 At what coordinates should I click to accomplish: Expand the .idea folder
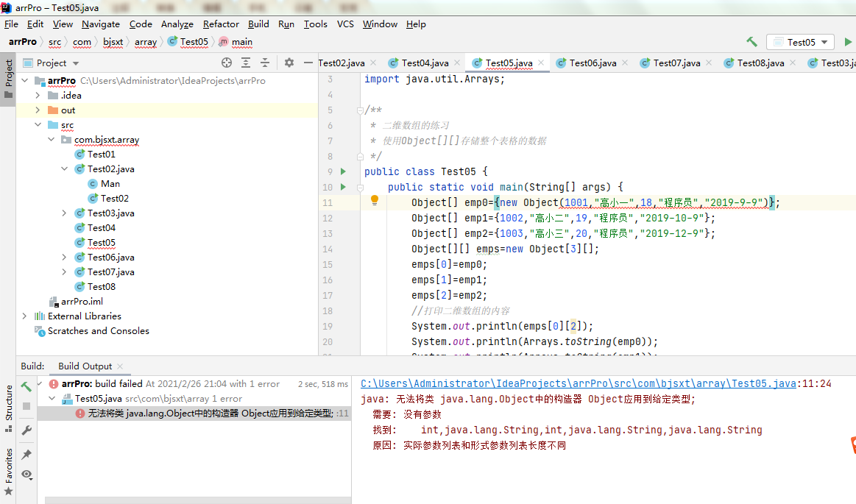click(38, 95)
